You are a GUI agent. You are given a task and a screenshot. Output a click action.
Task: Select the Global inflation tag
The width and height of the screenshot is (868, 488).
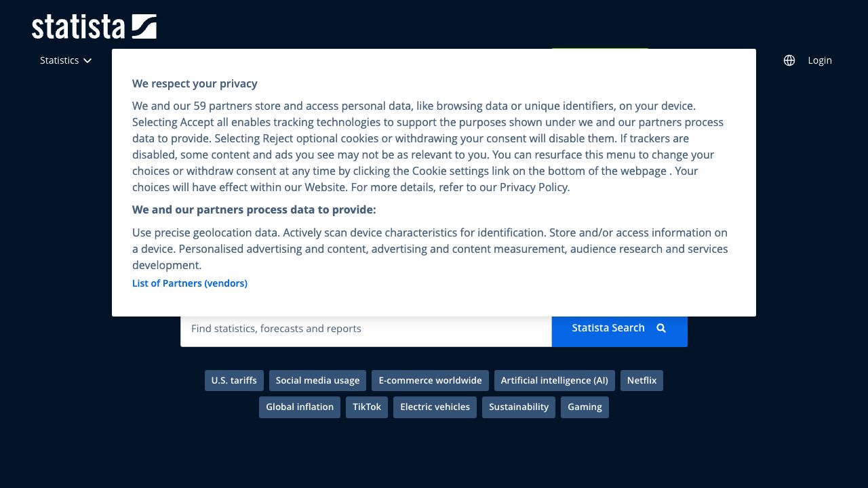coord(300,407)
